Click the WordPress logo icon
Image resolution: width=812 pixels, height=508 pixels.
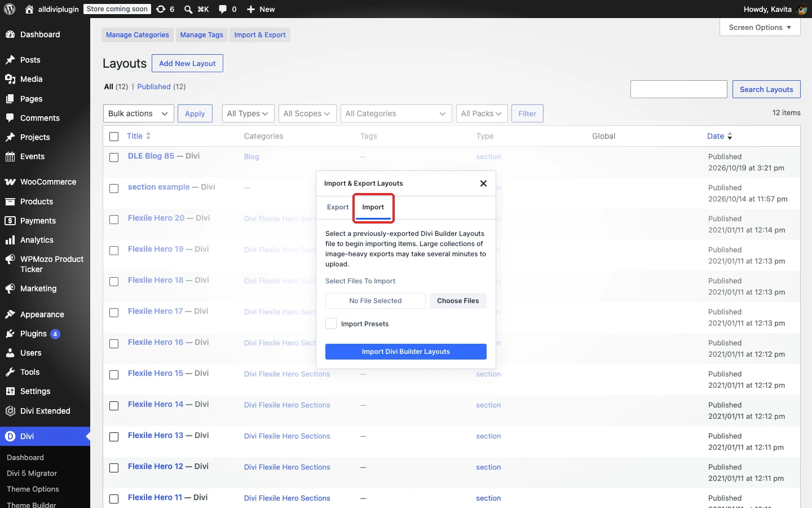coord(10,9)
